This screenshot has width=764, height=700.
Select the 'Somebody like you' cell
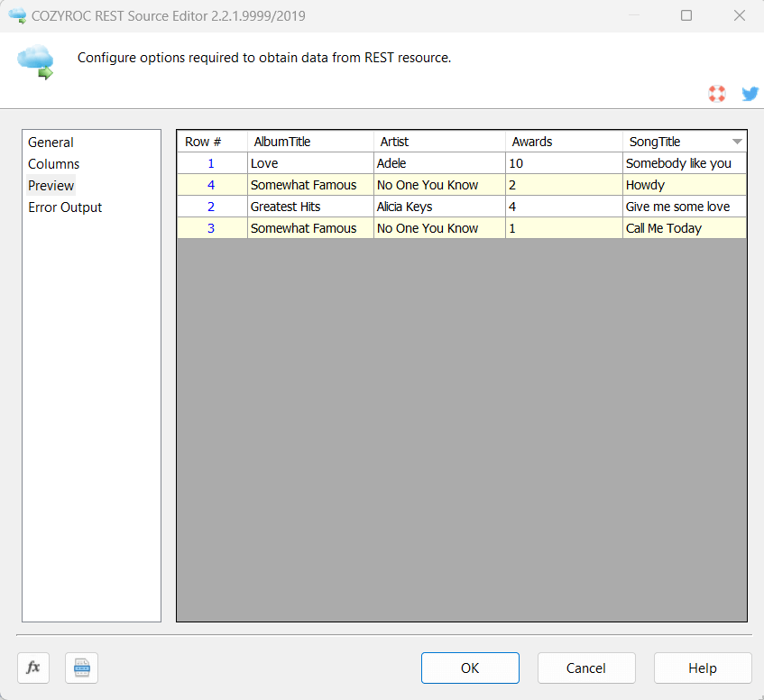[684, 163]
